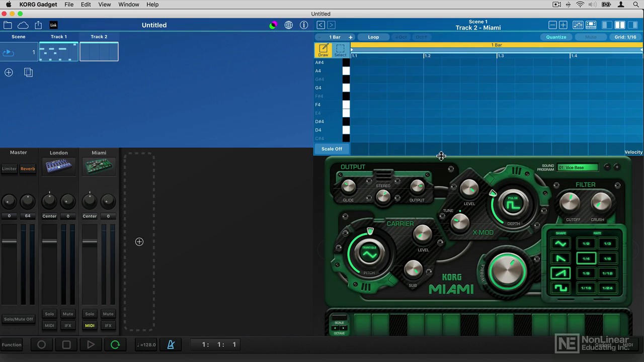Screen dimensions: 644x362
Task: Toggle the Master Reverb
Action: [x=28, y=169]
